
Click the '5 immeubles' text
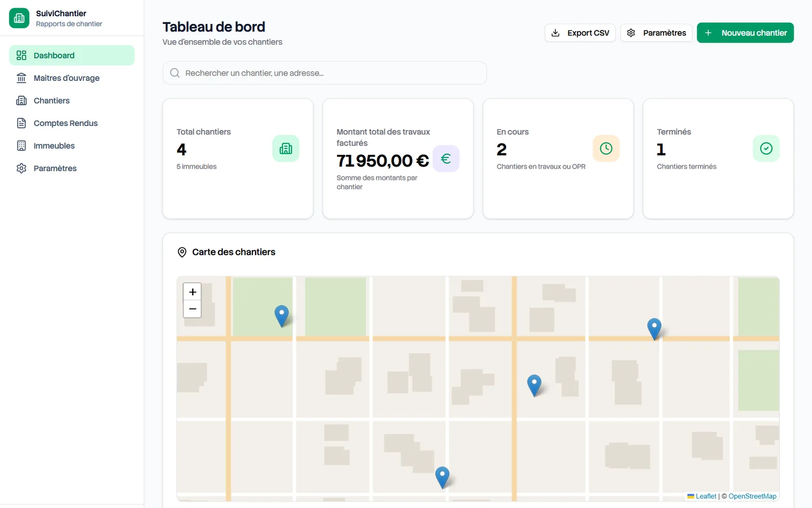pyautogui.click(x=196, y=167)
